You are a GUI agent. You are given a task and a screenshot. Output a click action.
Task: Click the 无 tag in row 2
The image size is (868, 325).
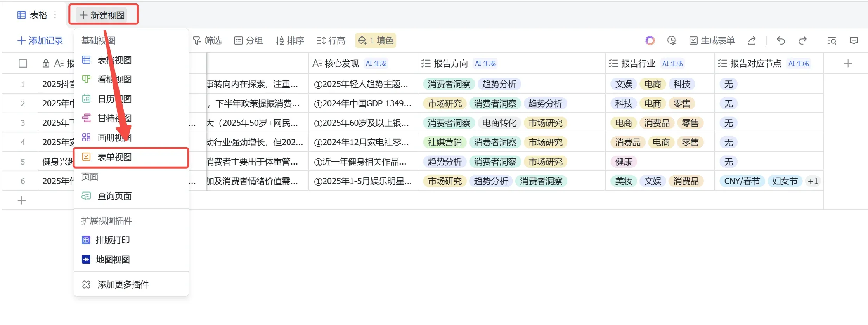click(728, 103)
